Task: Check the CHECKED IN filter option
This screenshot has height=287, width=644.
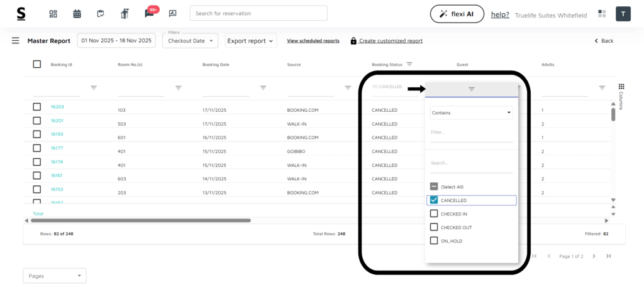Action: (434, 214)
